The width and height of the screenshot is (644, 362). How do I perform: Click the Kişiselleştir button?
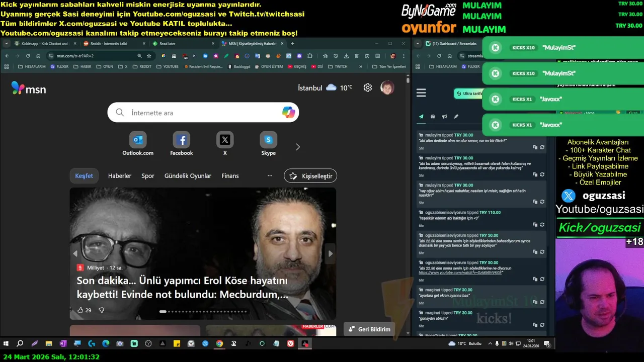coord(310,176)
